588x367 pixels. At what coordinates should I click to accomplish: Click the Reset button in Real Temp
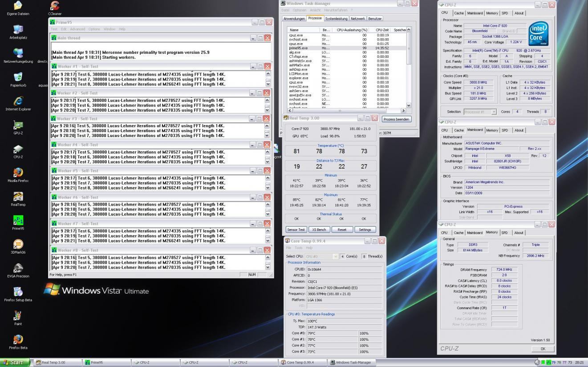click(x=342, y=230)
